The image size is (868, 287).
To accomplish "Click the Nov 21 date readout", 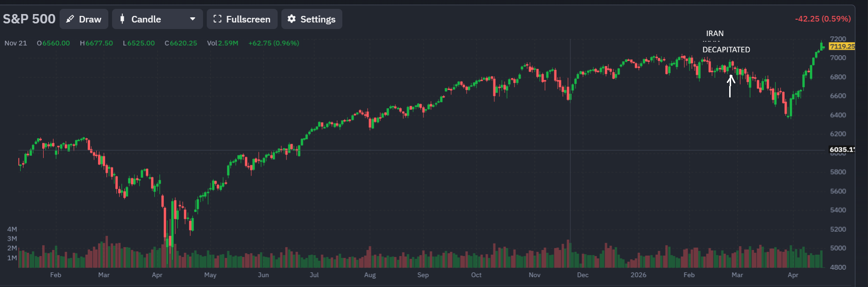I will coord(15,43).
